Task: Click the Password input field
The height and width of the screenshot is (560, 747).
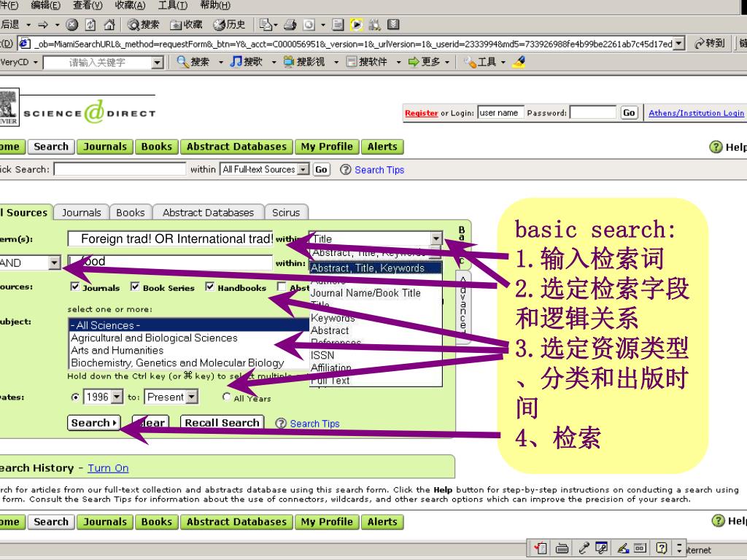Action: pyautogui.click(x=592, y=112)
